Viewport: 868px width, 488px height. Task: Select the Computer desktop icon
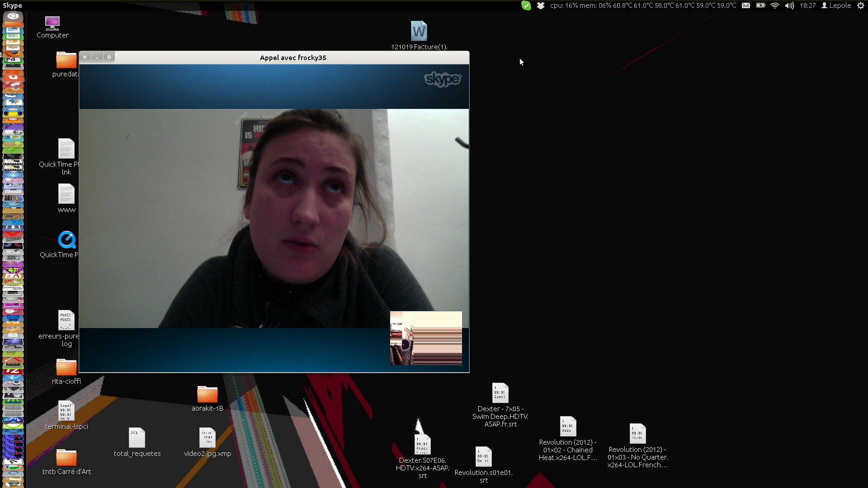[x=52, y=23]
